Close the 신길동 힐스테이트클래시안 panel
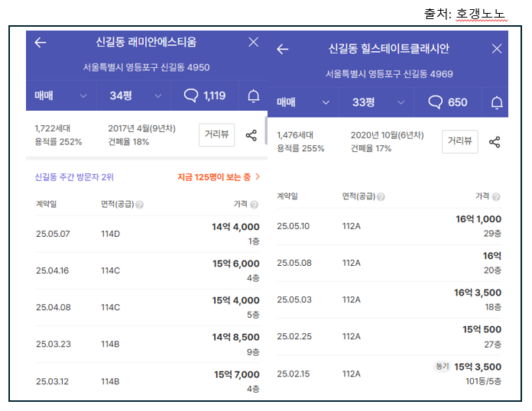 (x=497, y=49)
